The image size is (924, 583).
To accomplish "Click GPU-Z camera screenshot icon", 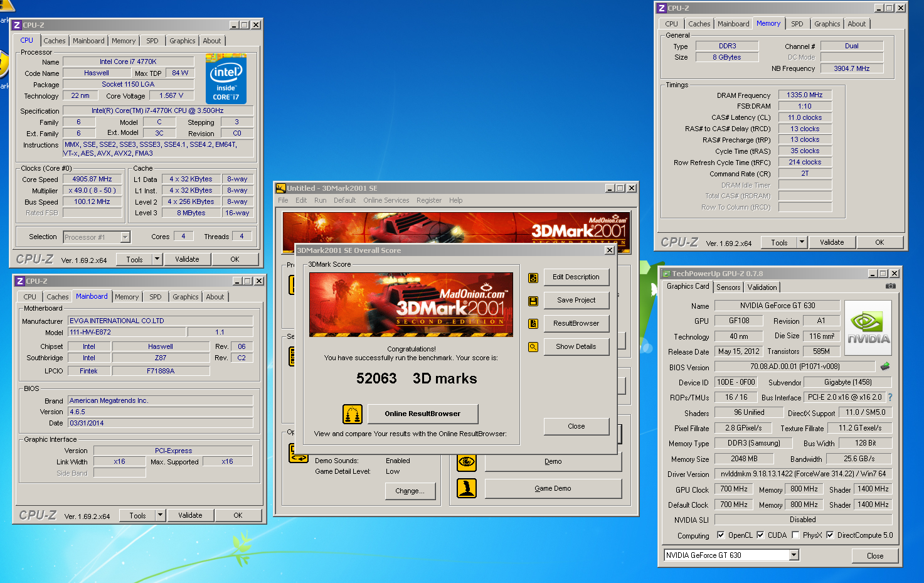I will tap(891, 286).
